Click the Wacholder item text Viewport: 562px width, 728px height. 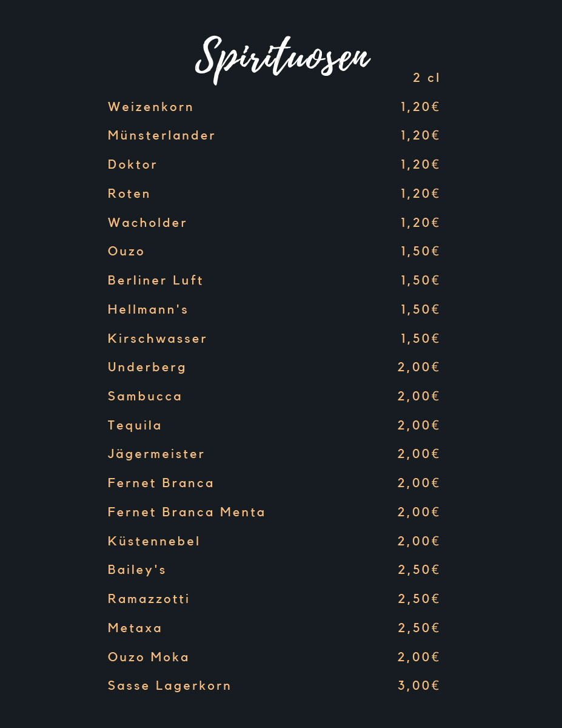pos(147,223)
